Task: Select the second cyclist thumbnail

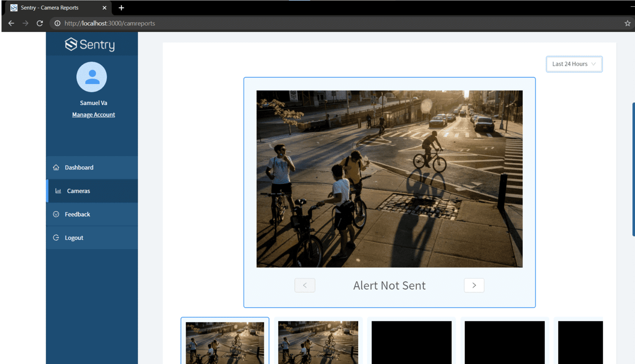Action: click(x=318, y=342)
